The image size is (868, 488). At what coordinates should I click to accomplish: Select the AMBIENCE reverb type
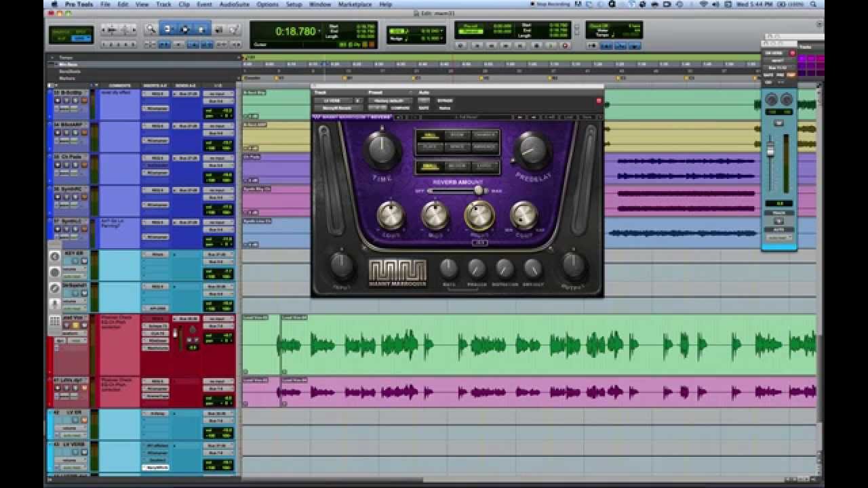pyautogui.click(x=486, y=146)
